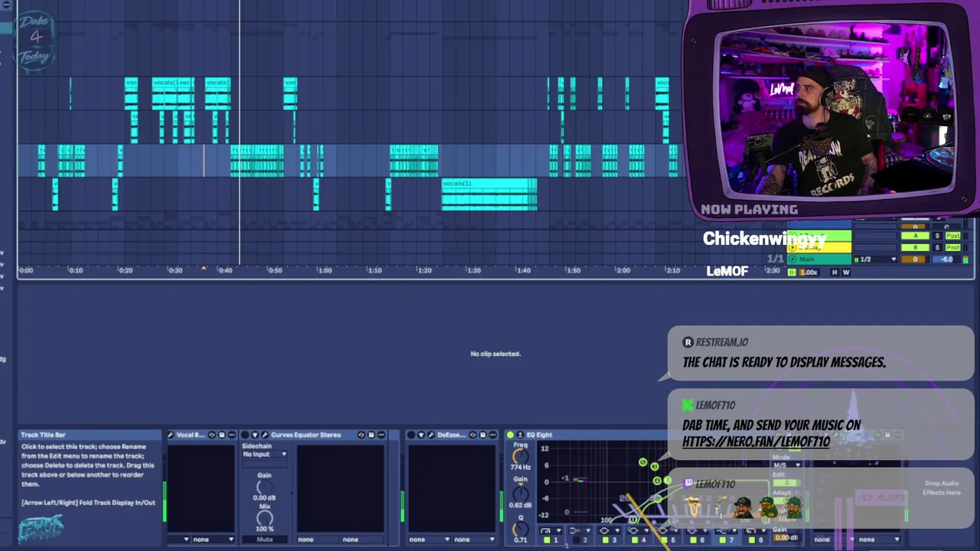Click hot-swap icon on Vocal B device
The width and height of the screenshot is (980, 551).
coord(212,435)
